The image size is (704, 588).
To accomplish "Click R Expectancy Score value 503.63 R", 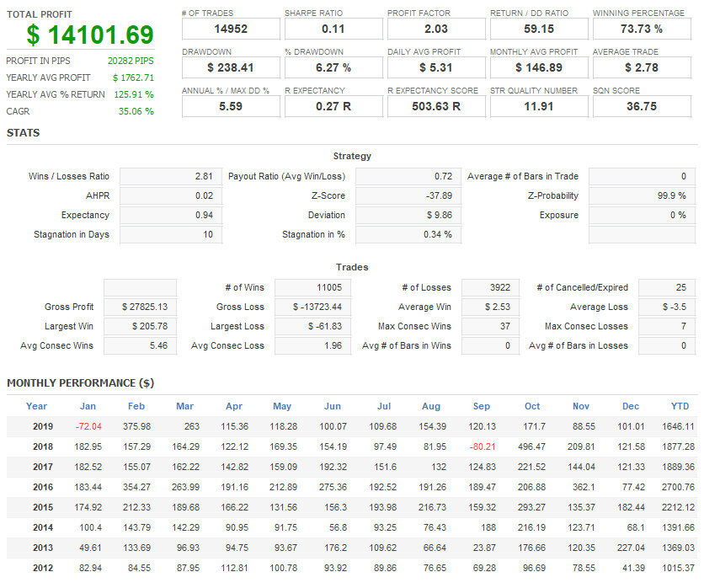I will [x=436, y=106].
